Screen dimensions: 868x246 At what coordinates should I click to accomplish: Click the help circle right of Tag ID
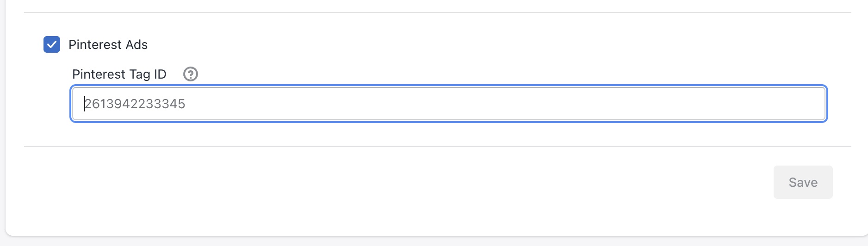click(191, 74)
